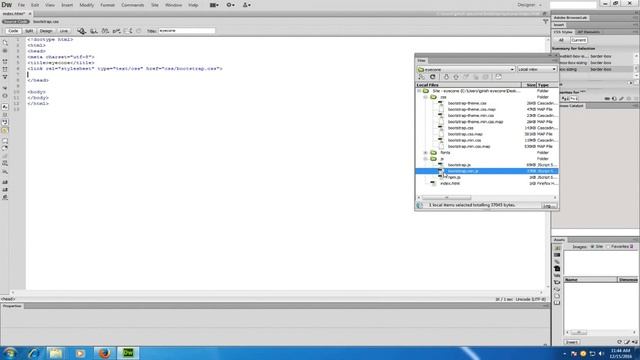Click the Refresh icon in Files panel

click(x=433, y=77)
